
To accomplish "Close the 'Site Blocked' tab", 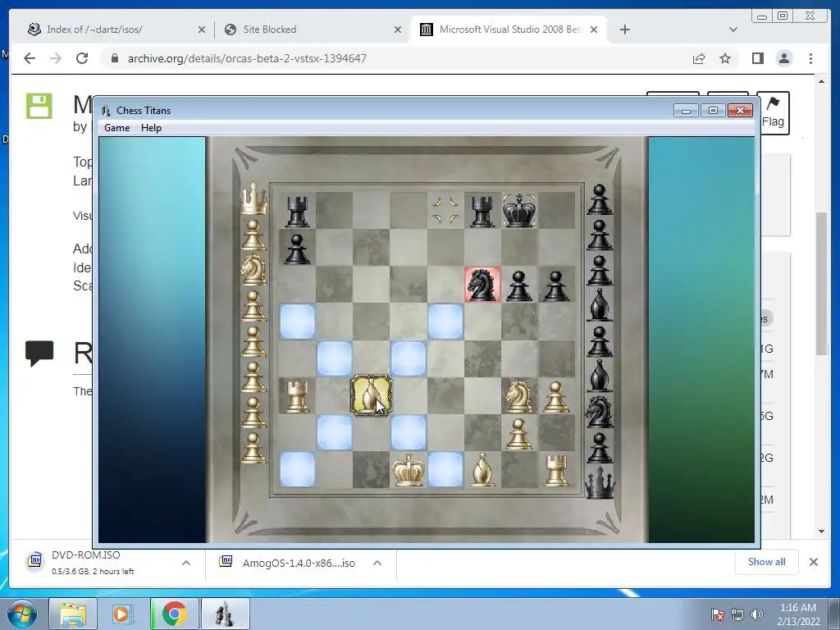I will [x=398, y=30].
